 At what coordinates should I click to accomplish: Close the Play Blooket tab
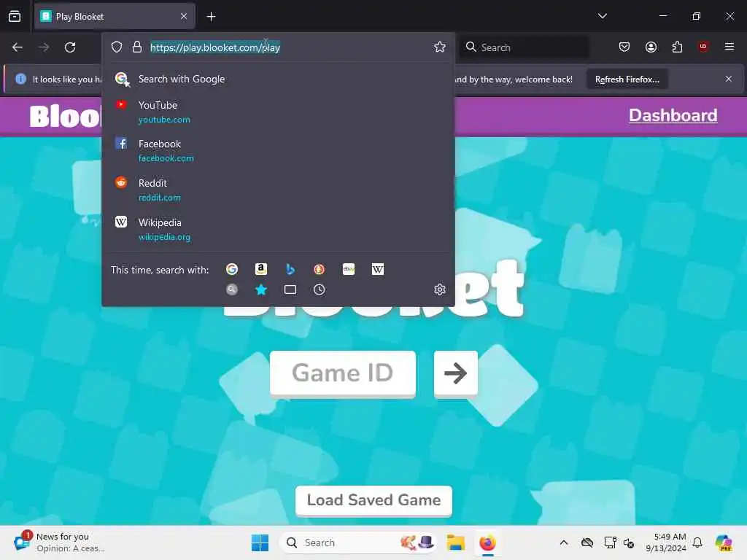coord(184,16)
